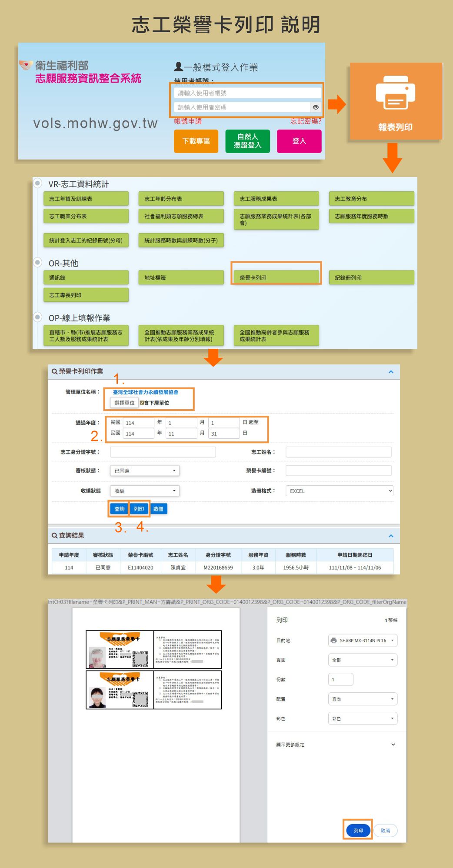Open the 造冊格式 EXCEL dropdown

(x=339, y=491)
